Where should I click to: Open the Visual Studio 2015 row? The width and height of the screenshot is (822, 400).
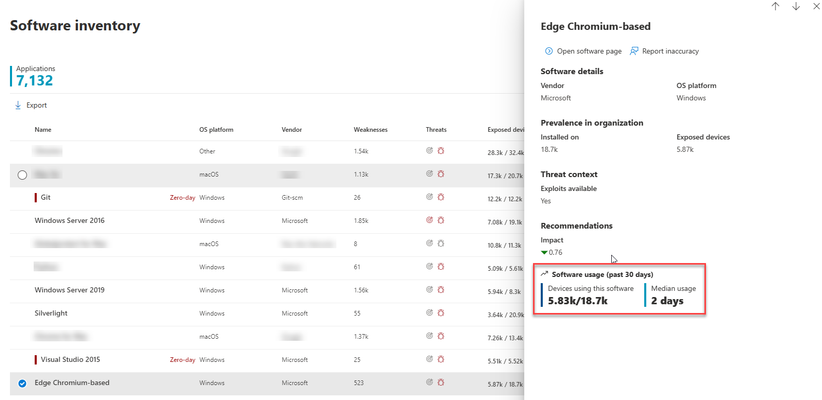pyautogui.click(x=266, y=360)
